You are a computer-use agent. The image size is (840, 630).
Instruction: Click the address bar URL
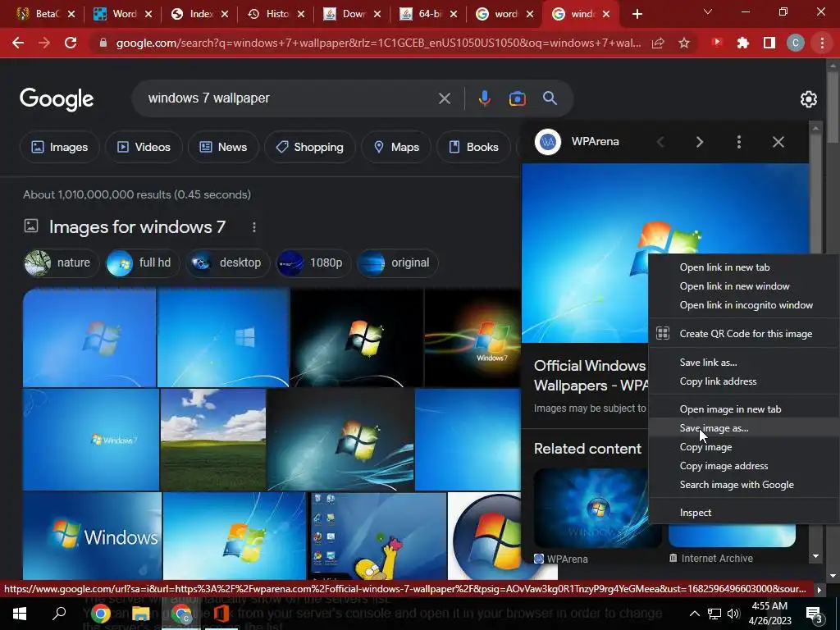[x=378, y=43]
